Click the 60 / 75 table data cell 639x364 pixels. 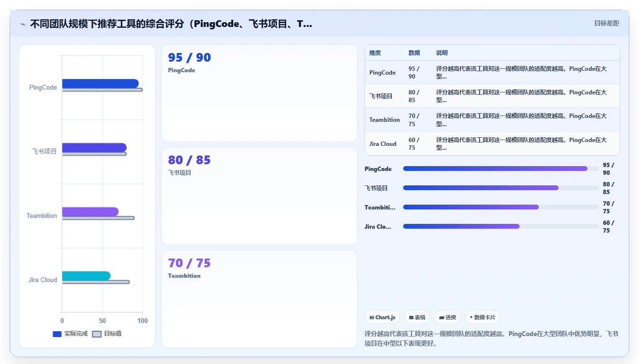pyautogui.click(x=414, y=144)
